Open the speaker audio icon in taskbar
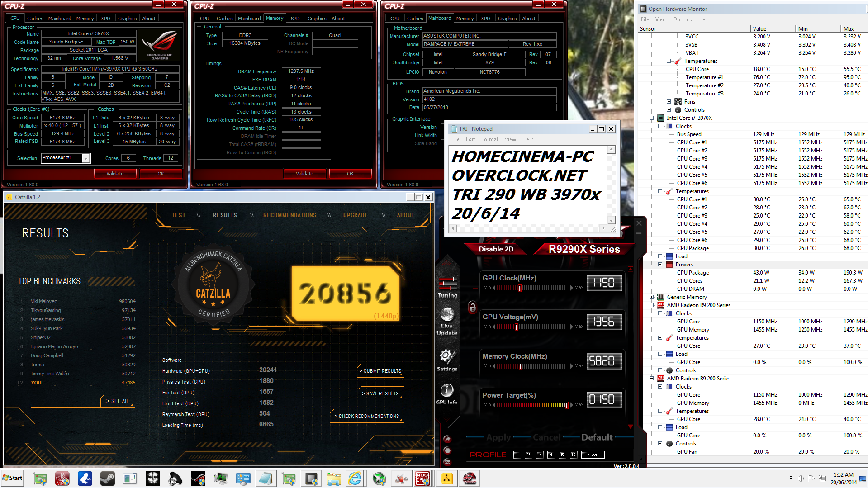The height and width of the screenshot is (488, 868). (x=175, y=479)
